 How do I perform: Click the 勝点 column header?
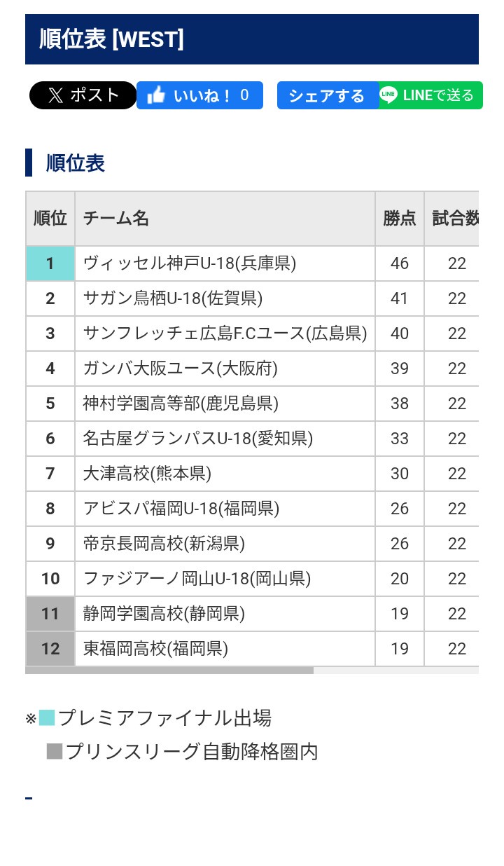click(399, 219)
